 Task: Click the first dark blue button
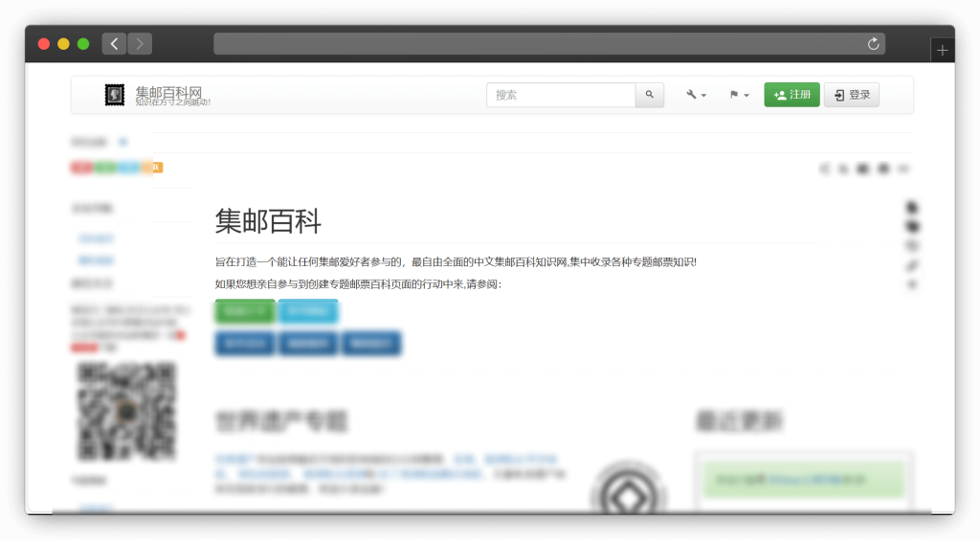click(244, 343)
